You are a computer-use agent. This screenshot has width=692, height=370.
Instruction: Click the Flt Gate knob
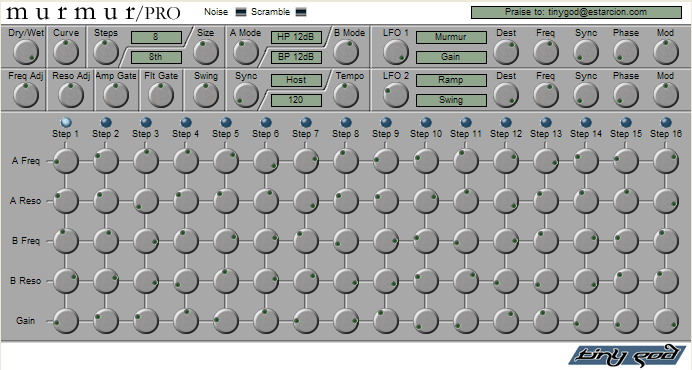(161, 95)
